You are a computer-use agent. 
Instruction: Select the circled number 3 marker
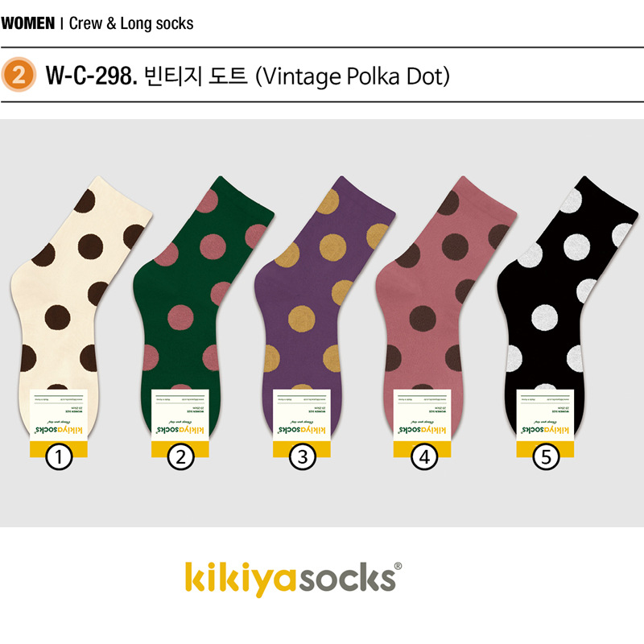tap(303, 456)
